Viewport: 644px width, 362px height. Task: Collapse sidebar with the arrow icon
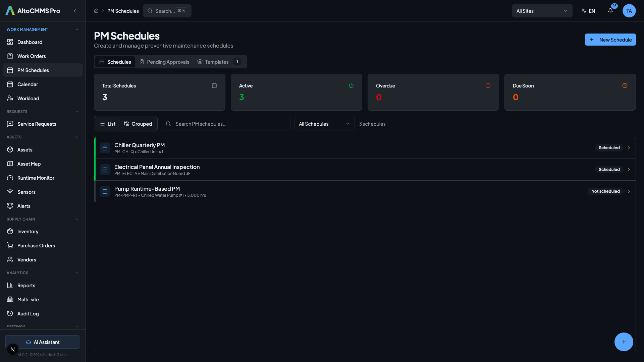coord(75,11)
